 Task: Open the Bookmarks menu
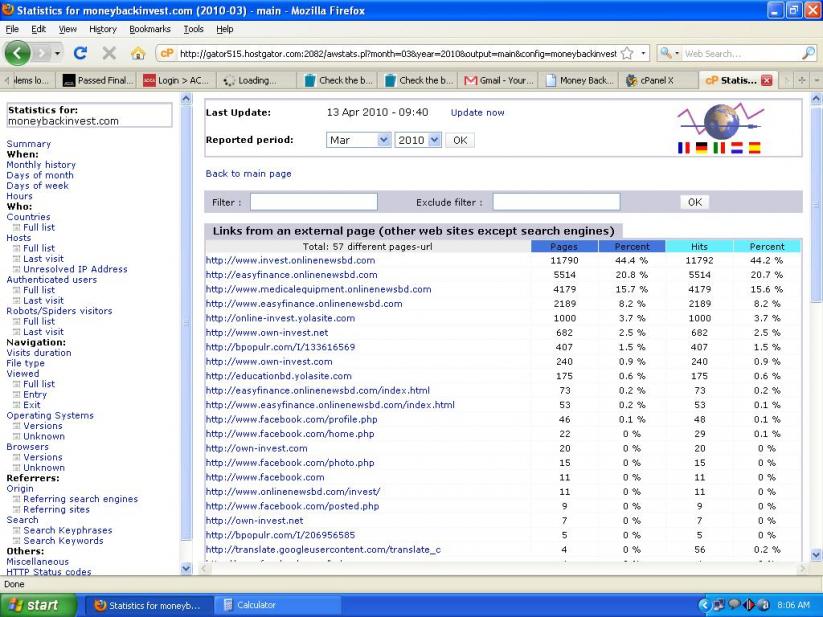[x=149, y=29]
